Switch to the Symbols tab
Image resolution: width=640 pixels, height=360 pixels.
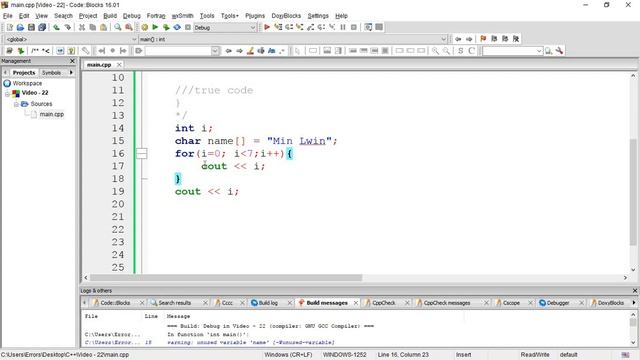51,73
